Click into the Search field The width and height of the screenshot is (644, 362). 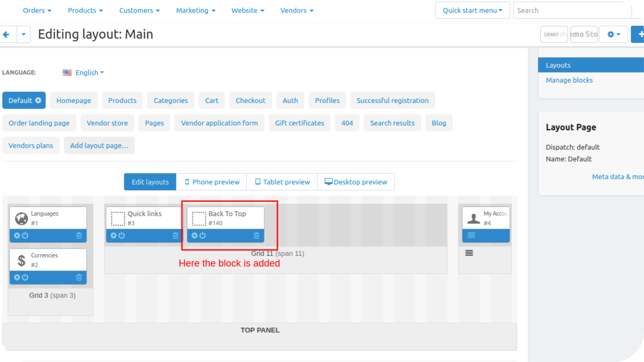(572, 11)
